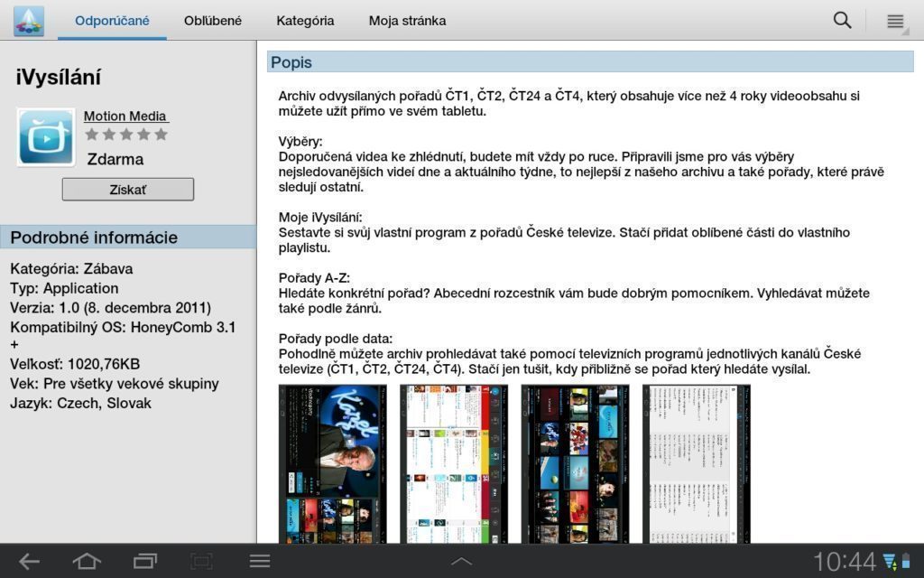924x578 pixels.
Task: Tap the screen capture icon in navigation bar
Action: pos(201,561)
